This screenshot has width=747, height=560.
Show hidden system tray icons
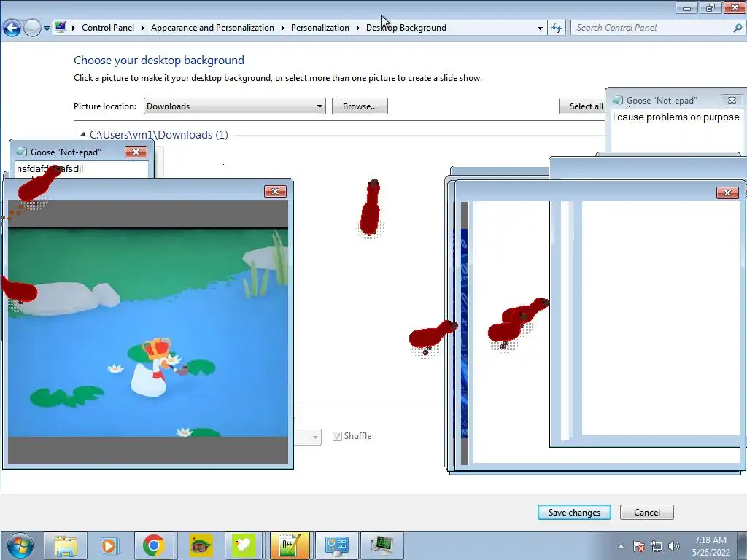[621, 546]
